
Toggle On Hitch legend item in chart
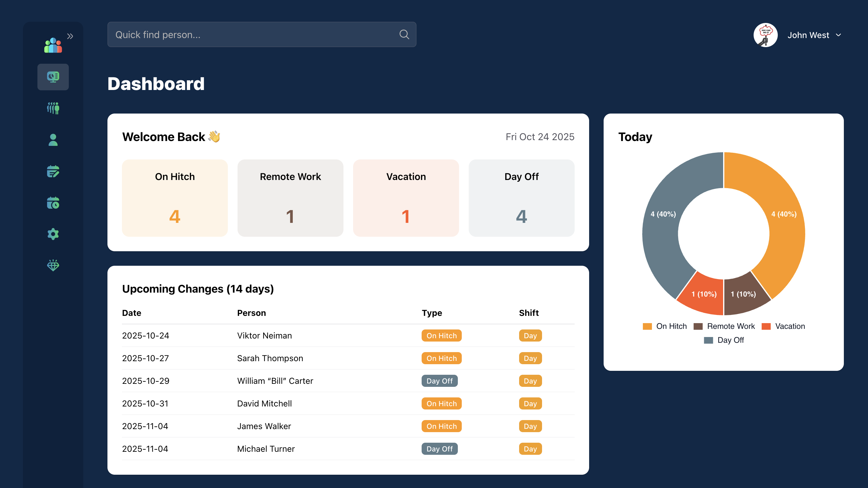point(671,326)
